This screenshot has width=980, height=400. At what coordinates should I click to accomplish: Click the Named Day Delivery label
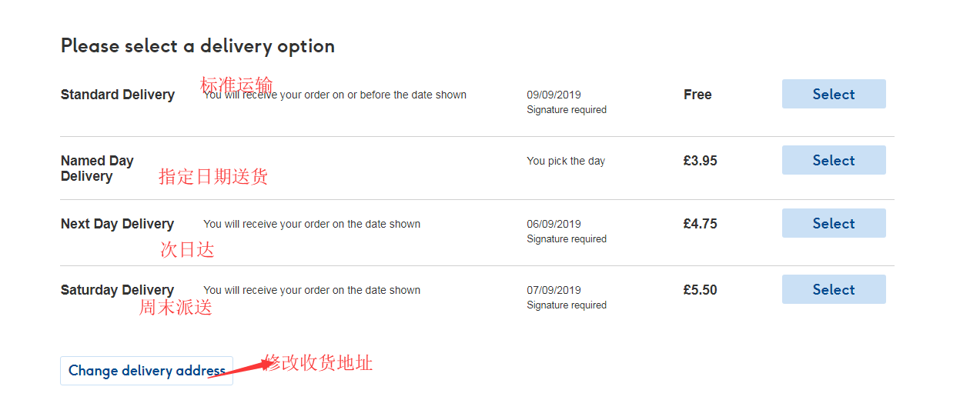(x=97, y=168)
